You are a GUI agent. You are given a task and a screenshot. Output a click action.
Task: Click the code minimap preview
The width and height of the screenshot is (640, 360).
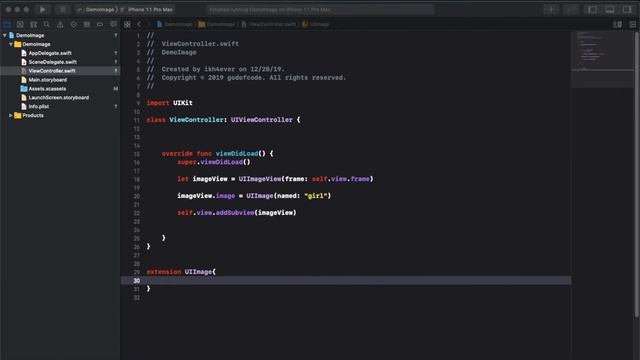click(x=602, y=59)
